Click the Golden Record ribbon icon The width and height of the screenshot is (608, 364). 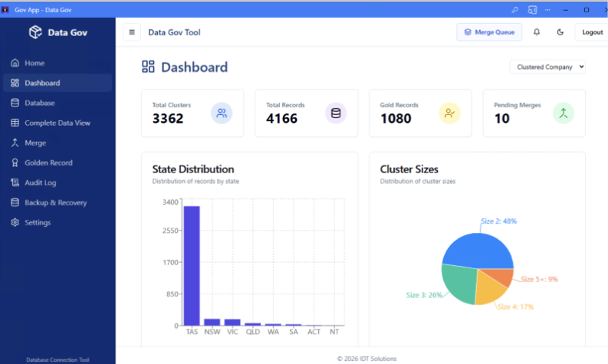coord(15,162)
